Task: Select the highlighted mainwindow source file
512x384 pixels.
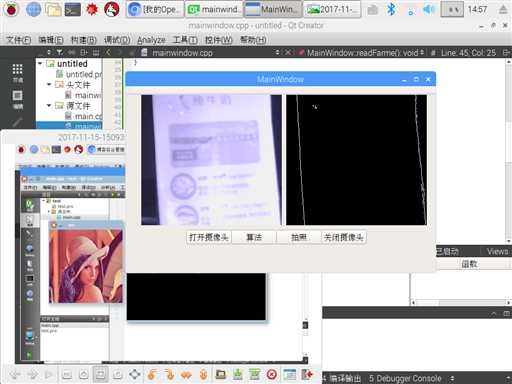Action: (69, 126)
